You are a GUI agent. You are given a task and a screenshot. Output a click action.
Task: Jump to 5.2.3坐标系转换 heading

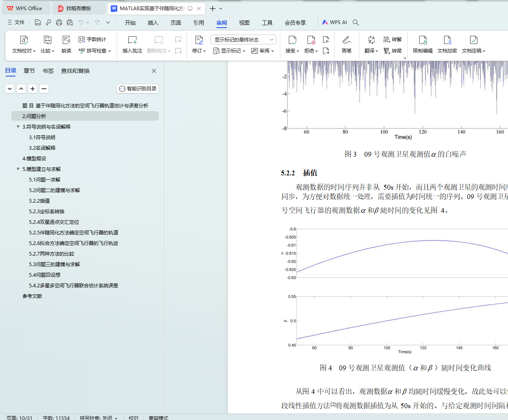[46, 211]
